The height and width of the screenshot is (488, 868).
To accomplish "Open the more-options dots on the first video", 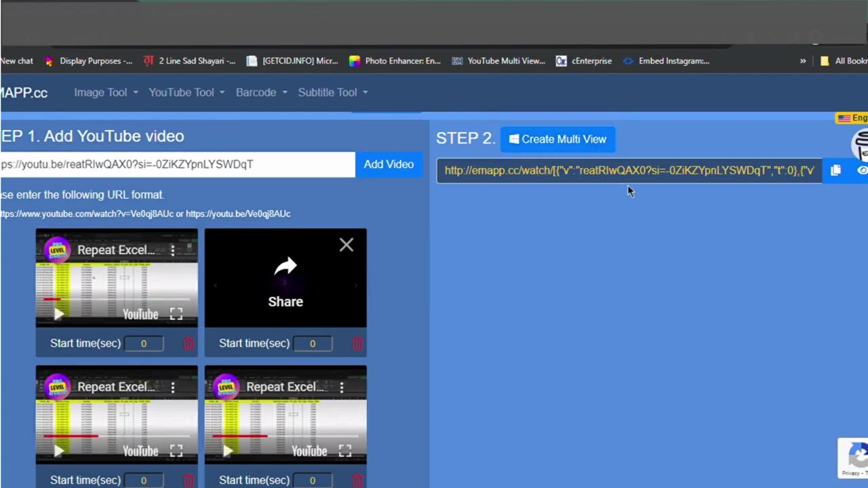I will (173, 250).
